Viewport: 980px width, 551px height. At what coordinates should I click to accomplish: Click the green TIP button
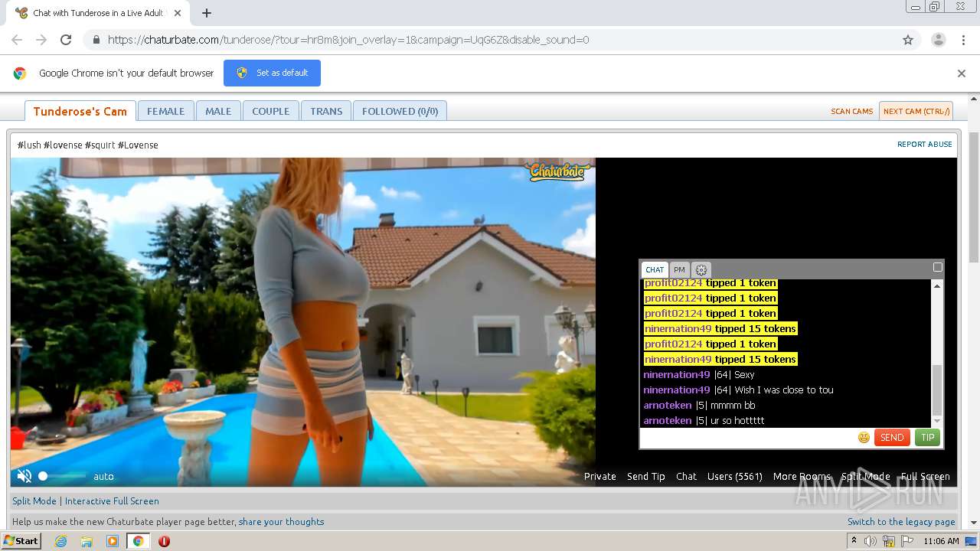tap(927, 438)
